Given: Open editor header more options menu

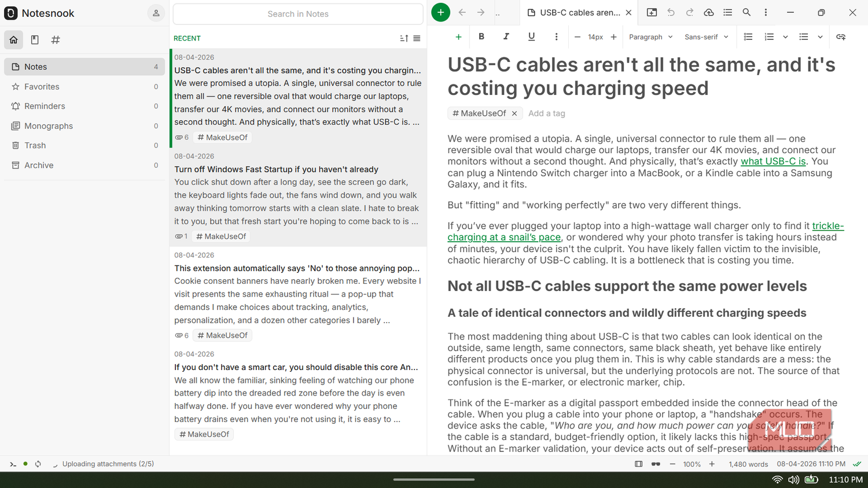Looking at the screenshot, I should pyautogui.click(x=766, y=12).
